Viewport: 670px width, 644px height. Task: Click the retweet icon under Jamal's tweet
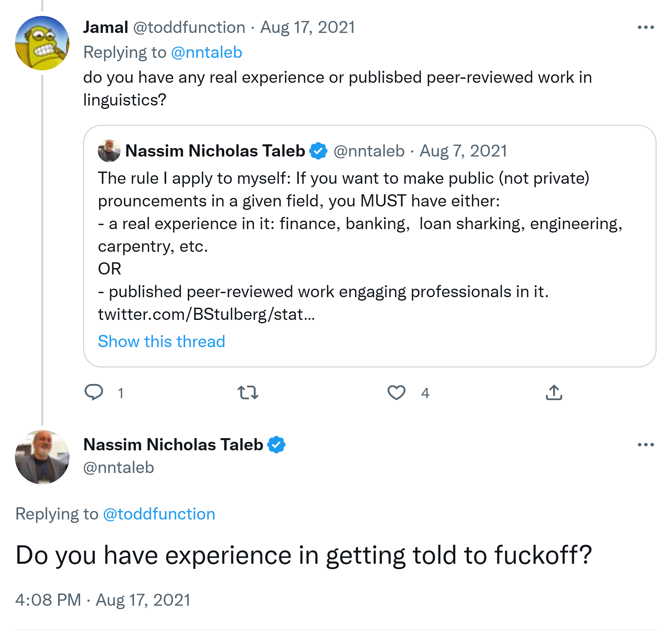click(x=248, y=392)
